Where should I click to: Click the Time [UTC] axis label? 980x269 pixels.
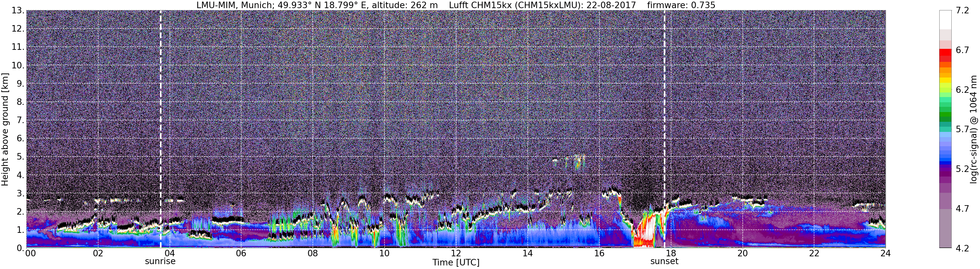pyautogui.click(x=456, y=262)
